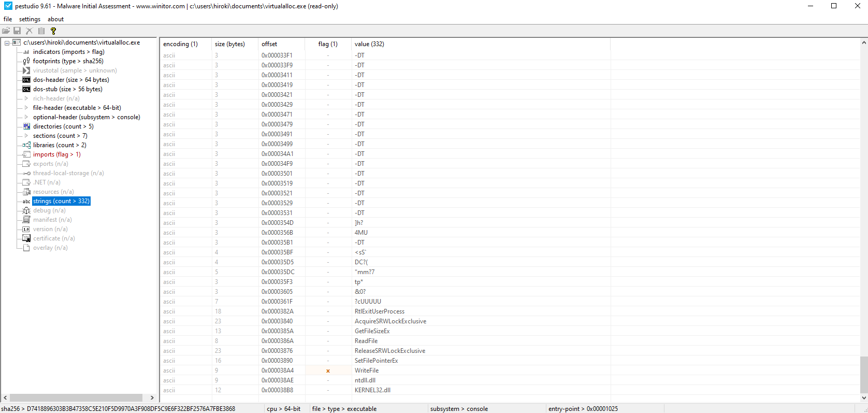The width and height of the screenshot is (868, 413).
Task: Select the indicators bar-chart icon in tree
Action: 26,52
